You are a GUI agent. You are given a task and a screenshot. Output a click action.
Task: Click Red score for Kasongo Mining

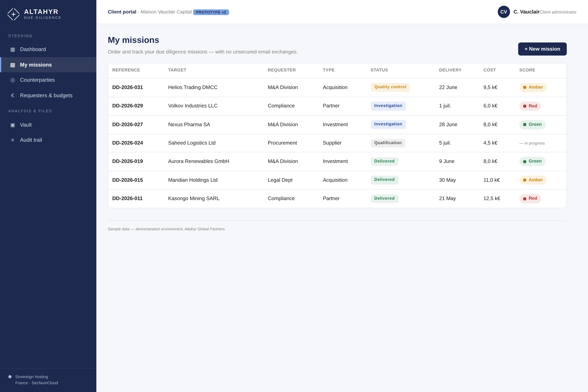click(x=530, y=198)
